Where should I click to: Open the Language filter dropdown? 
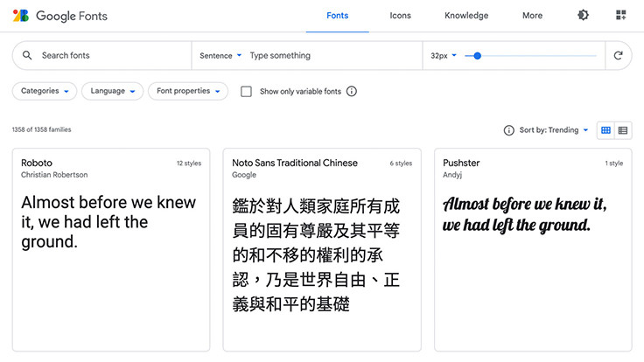(112, 91)
